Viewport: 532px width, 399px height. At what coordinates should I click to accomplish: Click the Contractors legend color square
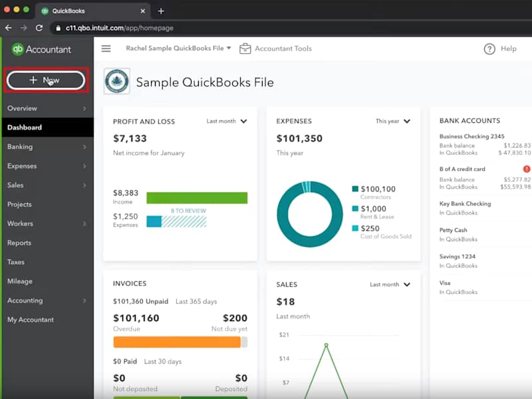pyautogui.click(x=355, y=189)
